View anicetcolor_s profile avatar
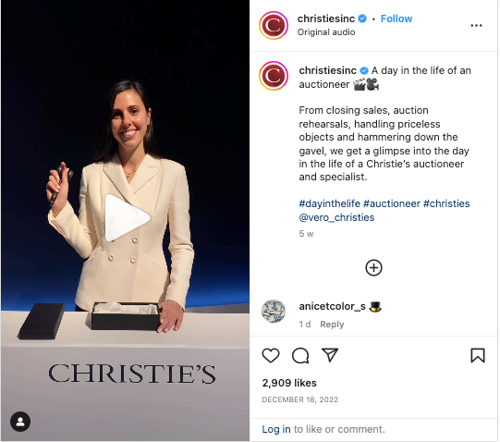The height and width of the screenshot is (442, 500). point(273,311)
